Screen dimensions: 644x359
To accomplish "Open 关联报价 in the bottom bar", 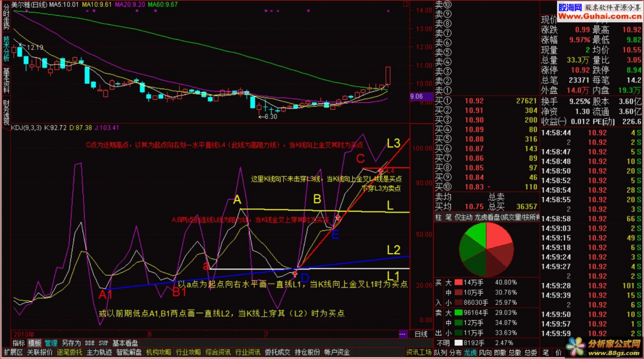I will (40, 352).
